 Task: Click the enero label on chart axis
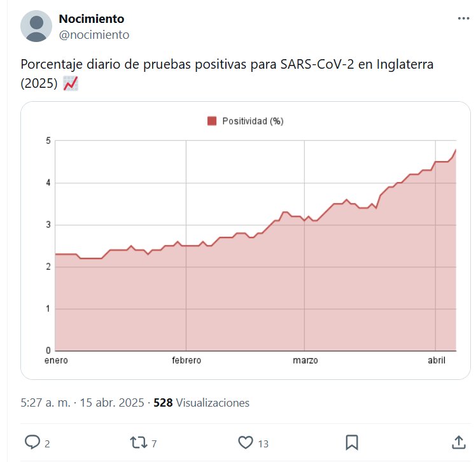point(56,361)
